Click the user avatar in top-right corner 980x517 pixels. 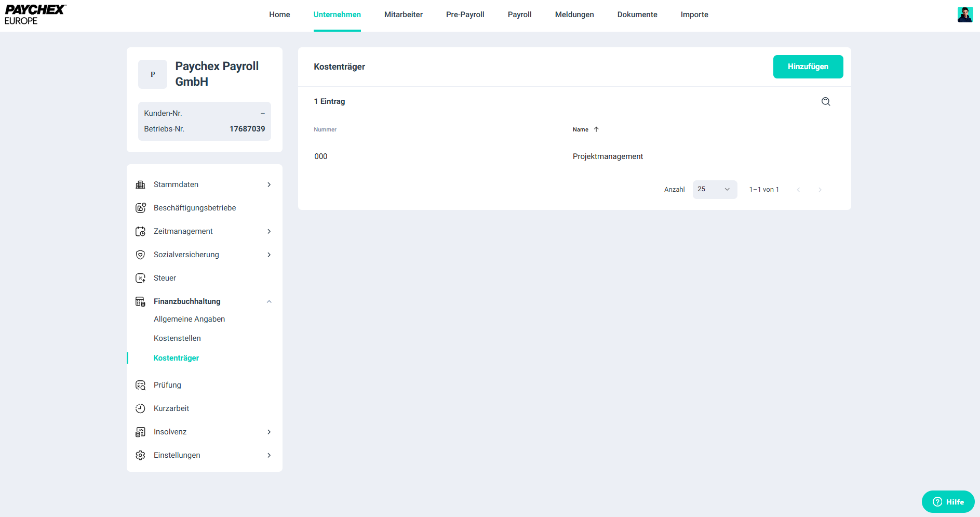[964, 15]
